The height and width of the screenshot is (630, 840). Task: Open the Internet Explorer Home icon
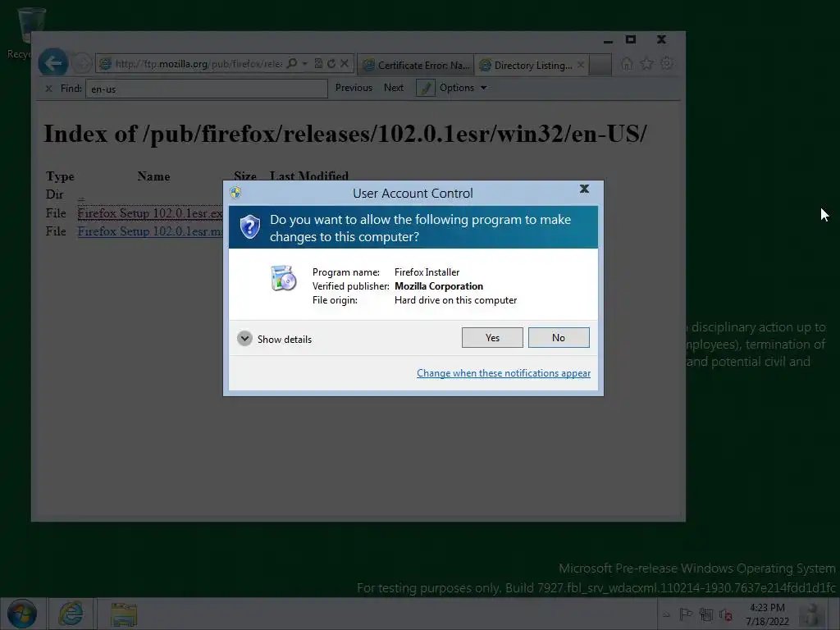(x=627, y=64)
